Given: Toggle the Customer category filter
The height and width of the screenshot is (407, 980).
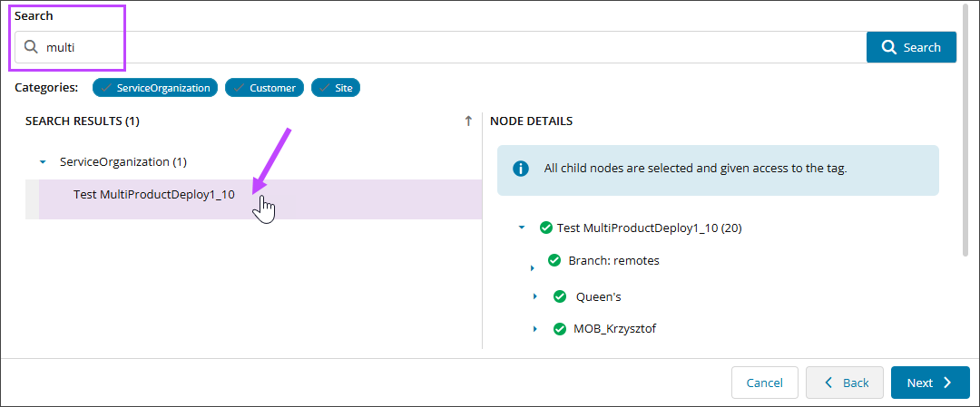Looking at the screenshot, I should (x=264, y=88).
